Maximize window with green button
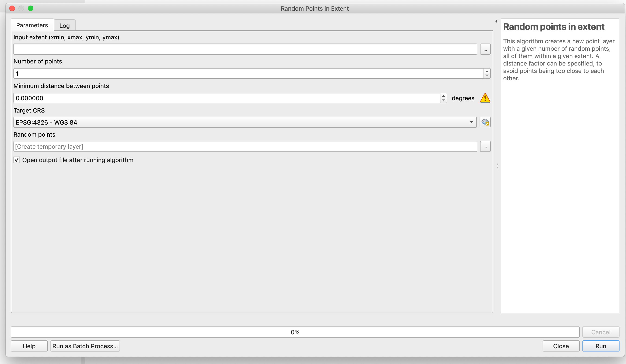The image size is (626, 364). (x=31, y=8)
